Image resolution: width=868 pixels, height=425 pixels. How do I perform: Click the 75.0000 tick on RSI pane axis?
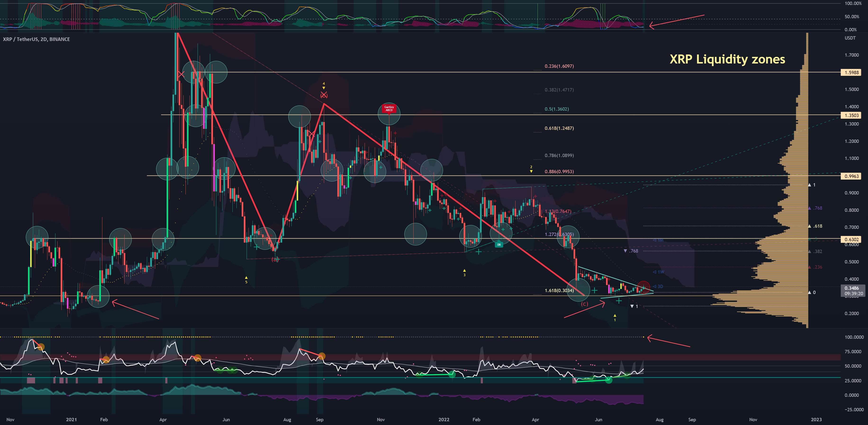[x=853, y=352]
